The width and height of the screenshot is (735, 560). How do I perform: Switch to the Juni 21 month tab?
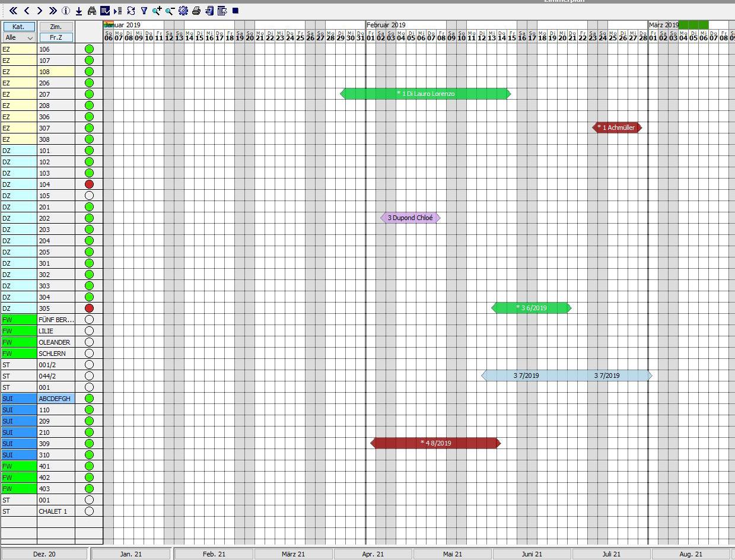point(532,554)
